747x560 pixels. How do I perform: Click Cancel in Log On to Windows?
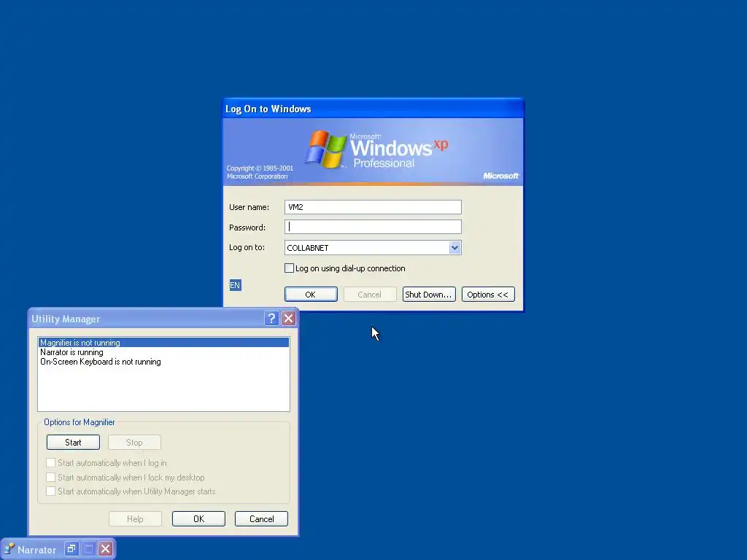tap(370, 295)
